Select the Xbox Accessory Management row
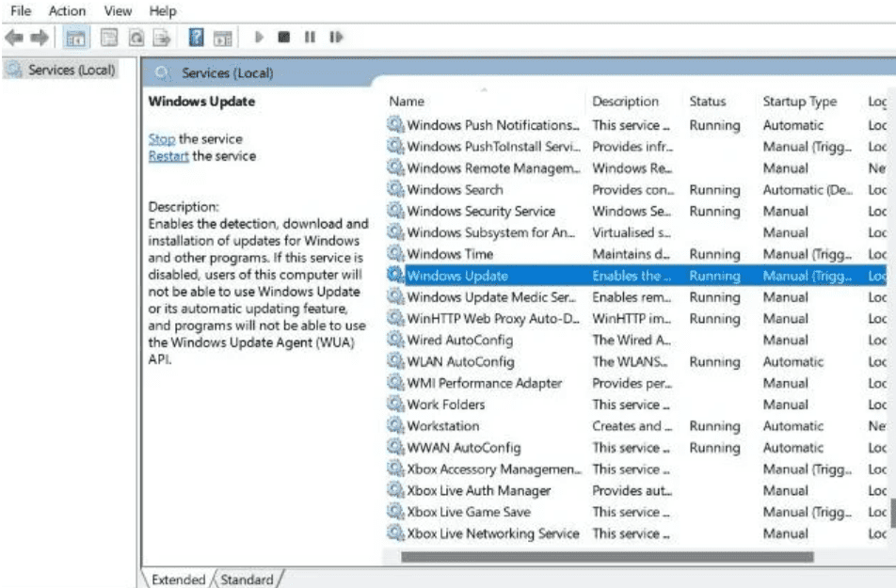Image resolution: width=896 pixels, height=588 pixels. [x=636, y=469]
